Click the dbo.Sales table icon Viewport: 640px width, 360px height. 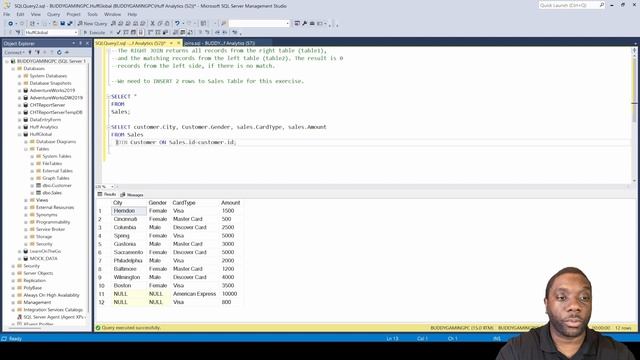38,193
